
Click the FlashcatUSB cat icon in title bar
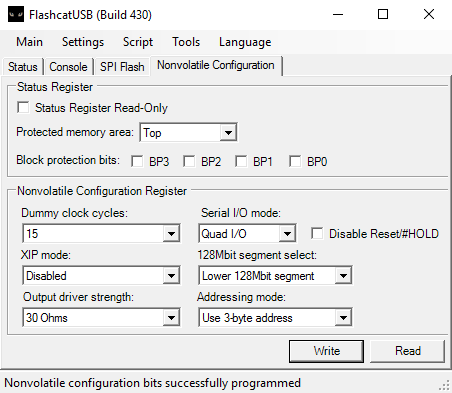pos(16,15)
